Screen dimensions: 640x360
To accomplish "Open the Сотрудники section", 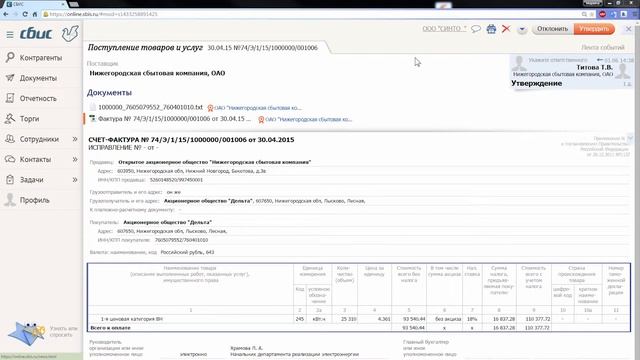I will (39, 139).
